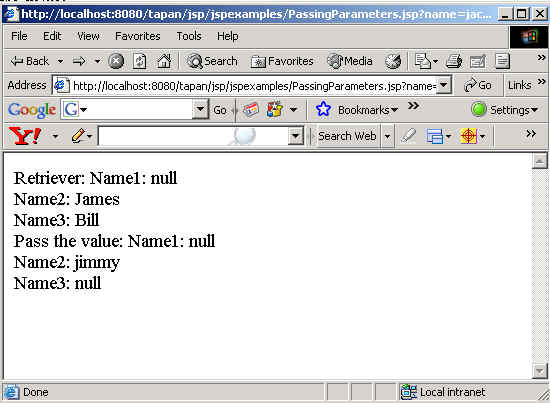Click the Media toolbar button
The height and width of the screenshot is (403, 550).
350,61
